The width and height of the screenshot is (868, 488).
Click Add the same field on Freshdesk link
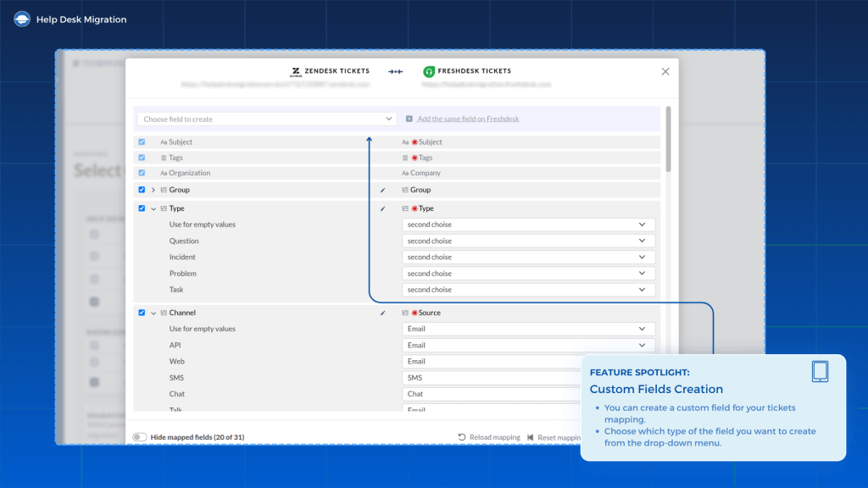click(468, 119)
